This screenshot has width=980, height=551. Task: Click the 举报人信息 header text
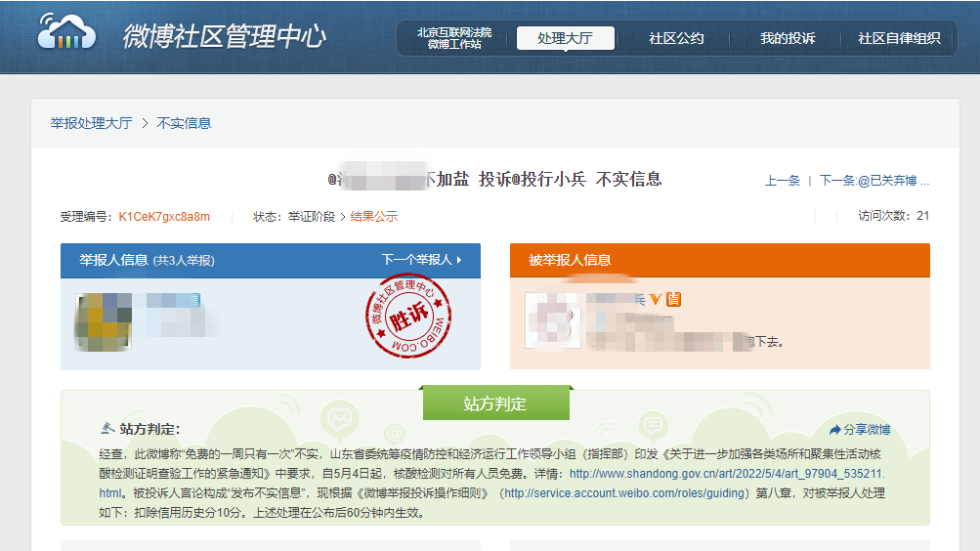pos(113,260)
